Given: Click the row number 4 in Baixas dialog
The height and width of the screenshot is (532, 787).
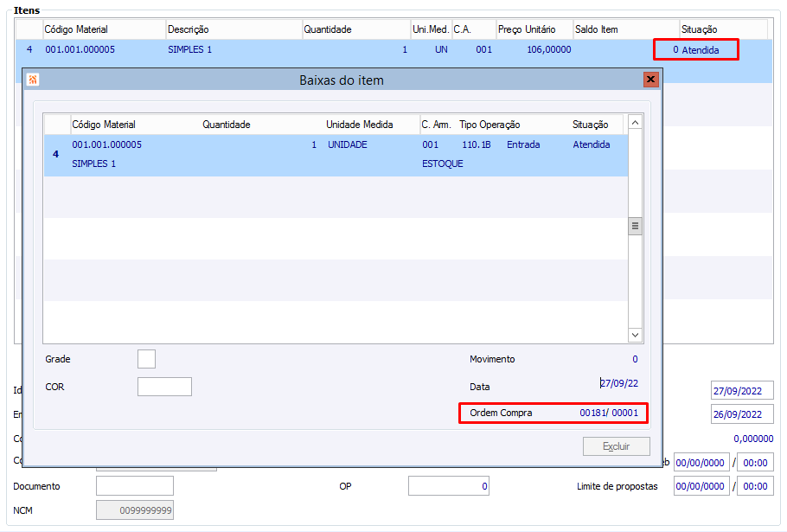Looking at the screenshot, I should [x=55, y=154].
